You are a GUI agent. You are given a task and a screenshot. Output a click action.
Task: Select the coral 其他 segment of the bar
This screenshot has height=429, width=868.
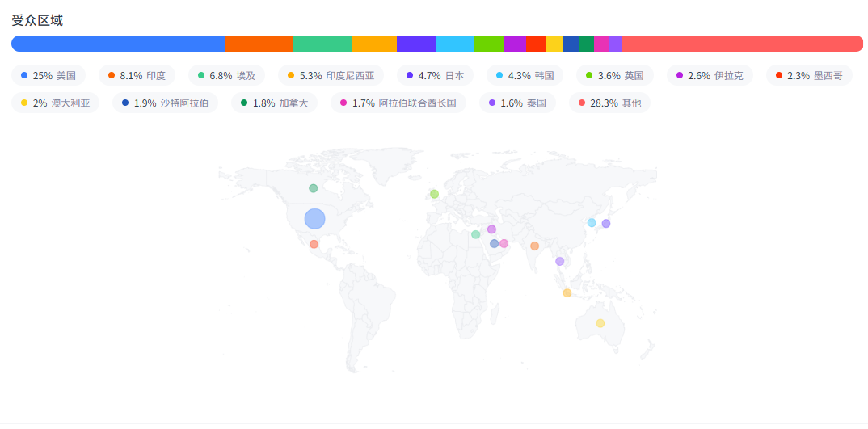click(742, 44)
